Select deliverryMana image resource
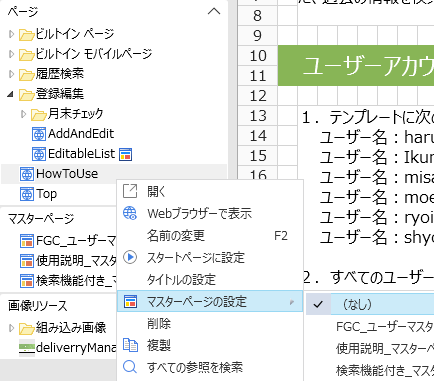 [x=76, y=348]
